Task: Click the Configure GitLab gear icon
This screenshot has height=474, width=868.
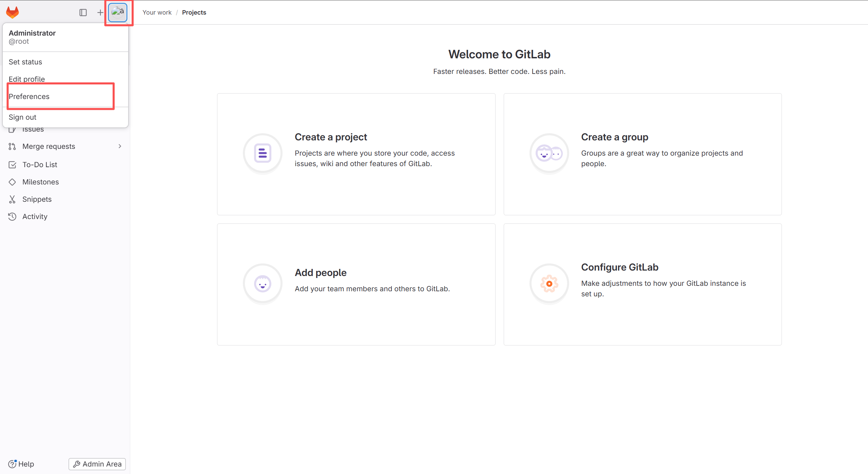Action: tap(549, 283)
